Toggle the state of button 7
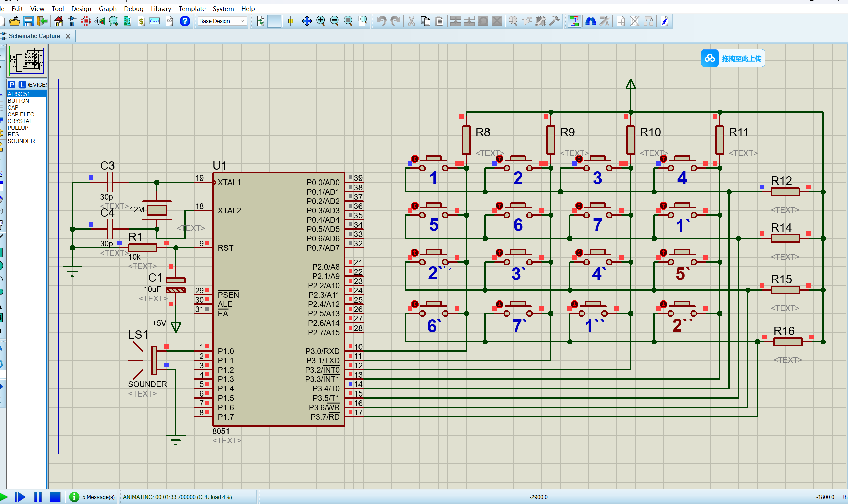 click(579, 206)
